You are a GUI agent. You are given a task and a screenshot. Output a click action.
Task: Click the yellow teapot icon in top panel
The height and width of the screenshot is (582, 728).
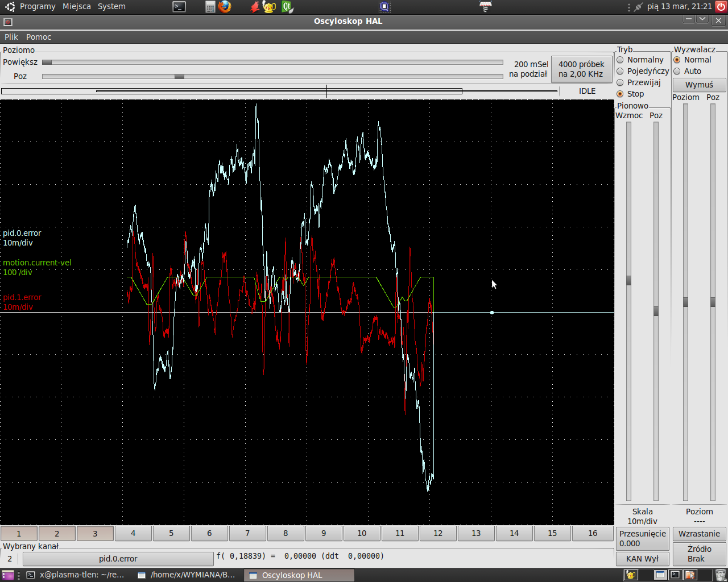click(270, 7)
